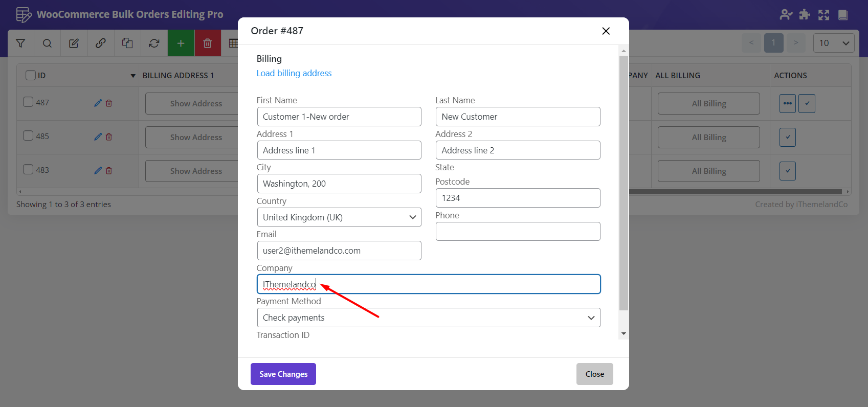Click the red trash delete icon

[207, 43]
